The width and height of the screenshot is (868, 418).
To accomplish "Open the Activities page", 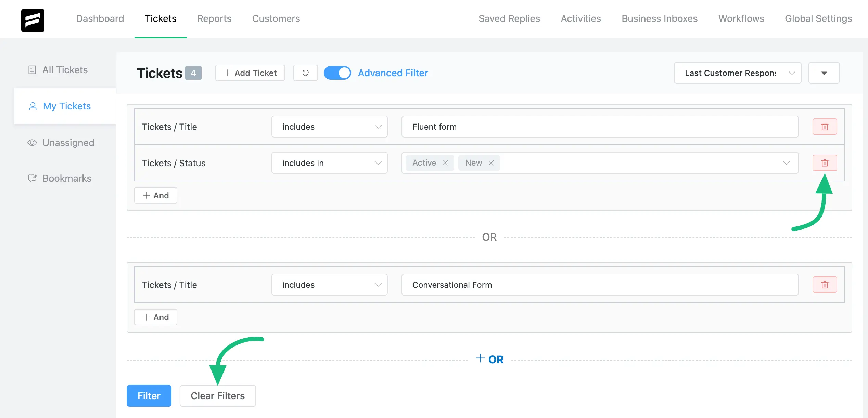I will click(x=581, y=18).
